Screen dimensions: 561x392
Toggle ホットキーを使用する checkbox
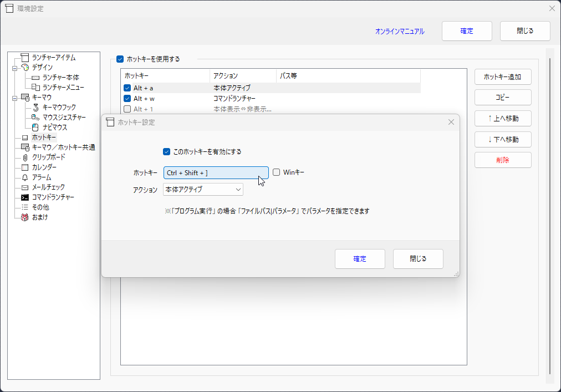tap(120, 59)
